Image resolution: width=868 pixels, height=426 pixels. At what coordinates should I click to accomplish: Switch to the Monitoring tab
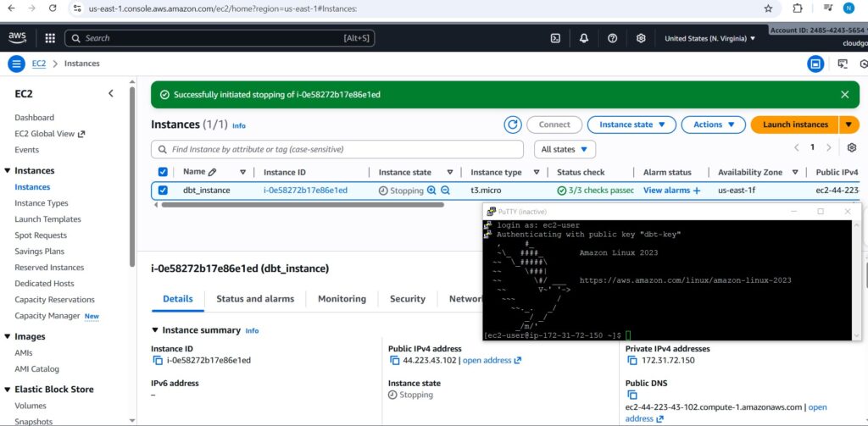pos(342,299)
